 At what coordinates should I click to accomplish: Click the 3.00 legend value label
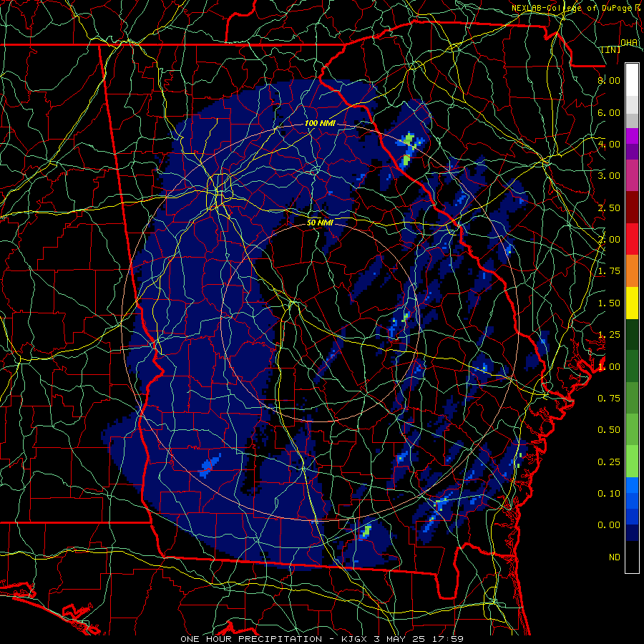(x=609, y=176)
